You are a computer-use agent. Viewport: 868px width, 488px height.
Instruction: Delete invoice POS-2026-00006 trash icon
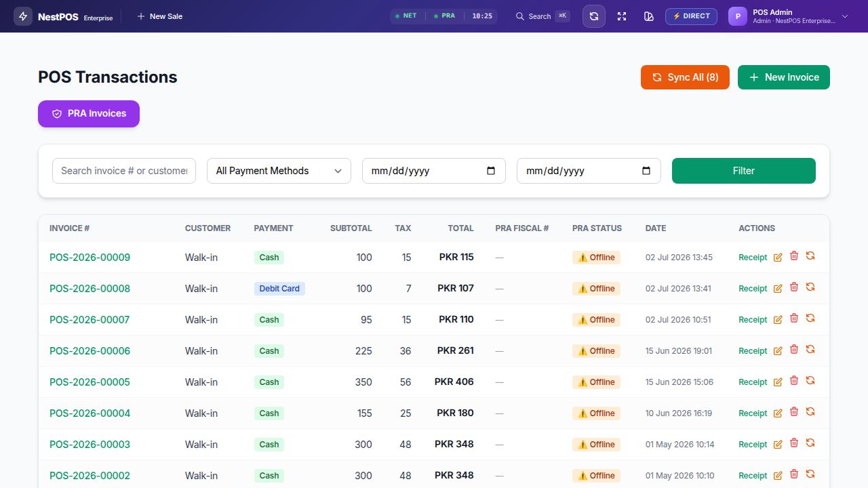pos(794,350)
